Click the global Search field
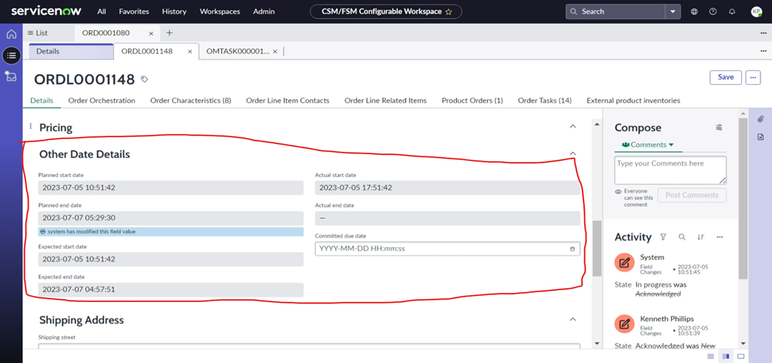The width and height of the screenshot is (772, 363). (x=615, y=12)
